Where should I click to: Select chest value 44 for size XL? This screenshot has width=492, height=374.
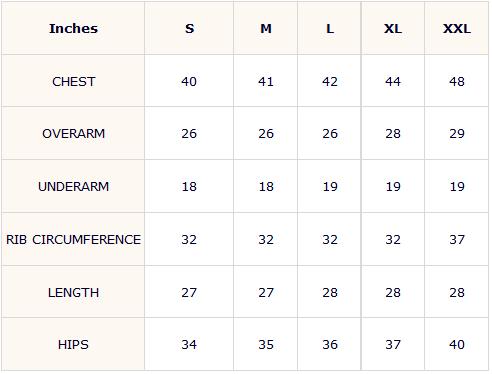point(393,82)
